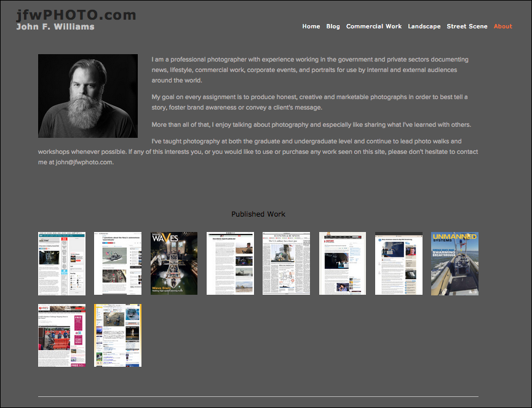Open the bearded photographer portrait photo
The width and height of the screenshot is (532, 408).
(x=88, y=96)
